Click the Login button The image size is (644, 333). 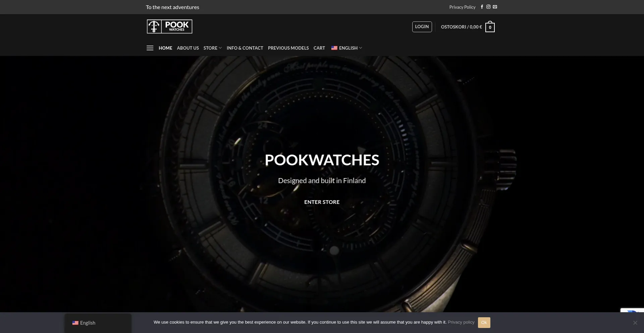tap(422, 27)
